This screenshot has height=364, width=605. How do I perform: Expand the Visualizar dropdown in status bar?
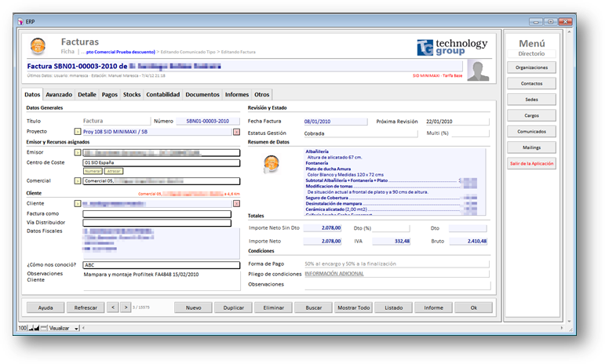(76, 329)
